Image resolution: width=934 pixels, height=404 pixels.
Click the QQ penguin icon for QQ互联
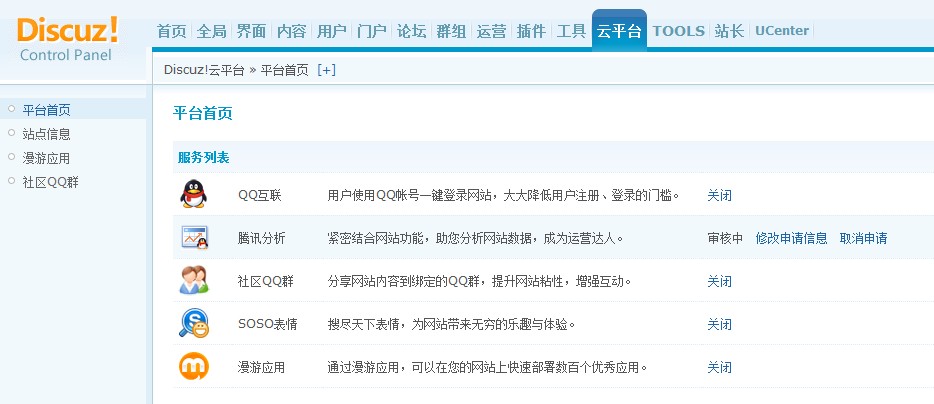pos(194,194)
